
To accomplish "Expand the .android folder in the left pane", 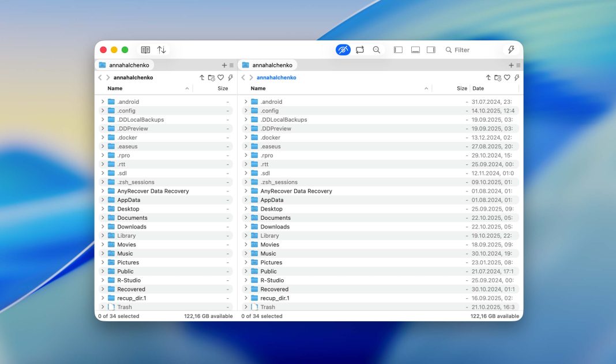I will point(104,102).
